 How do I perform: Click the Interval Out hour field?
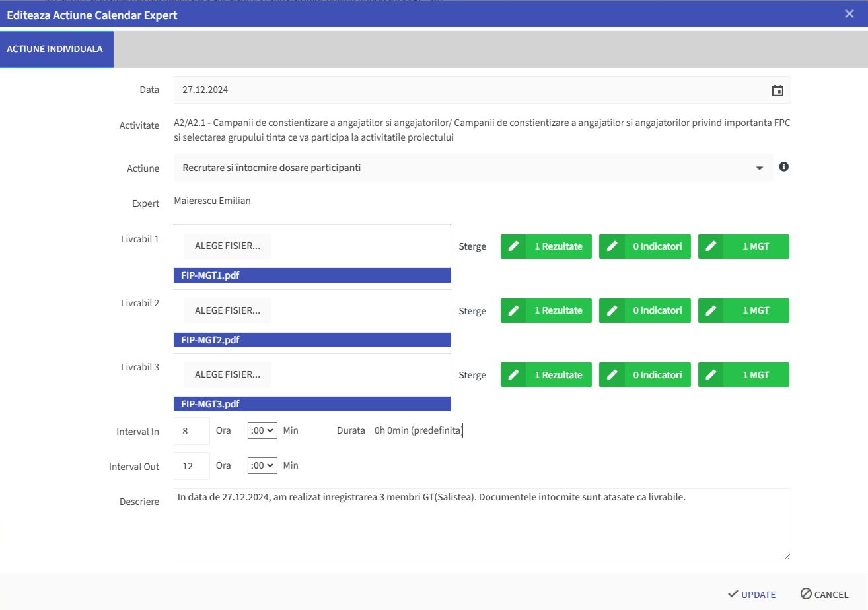192,466
